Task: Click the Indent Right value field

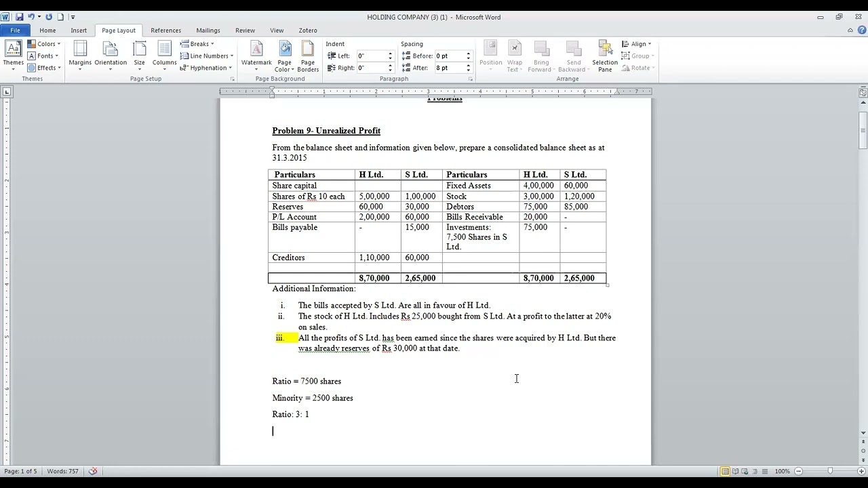Action: tap(371, 68)
